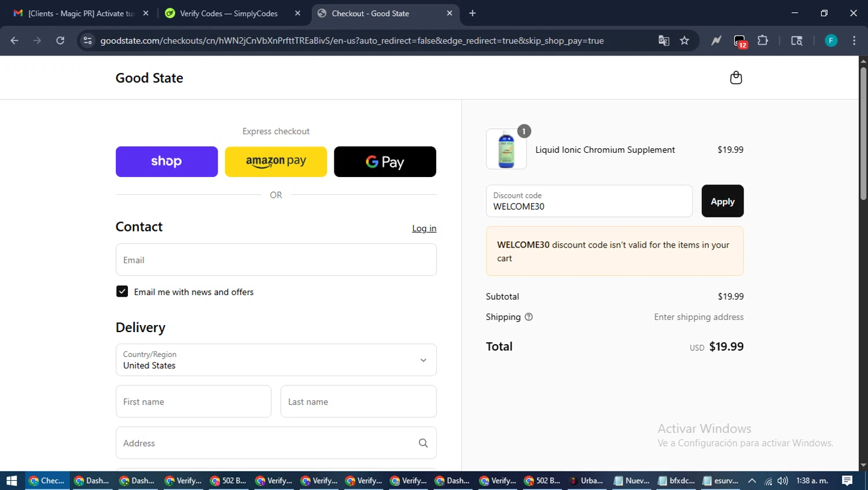The width and height of the screenshot is (868, 490).
Task: Open site information icon in address bar
Action: click(87, 40)
